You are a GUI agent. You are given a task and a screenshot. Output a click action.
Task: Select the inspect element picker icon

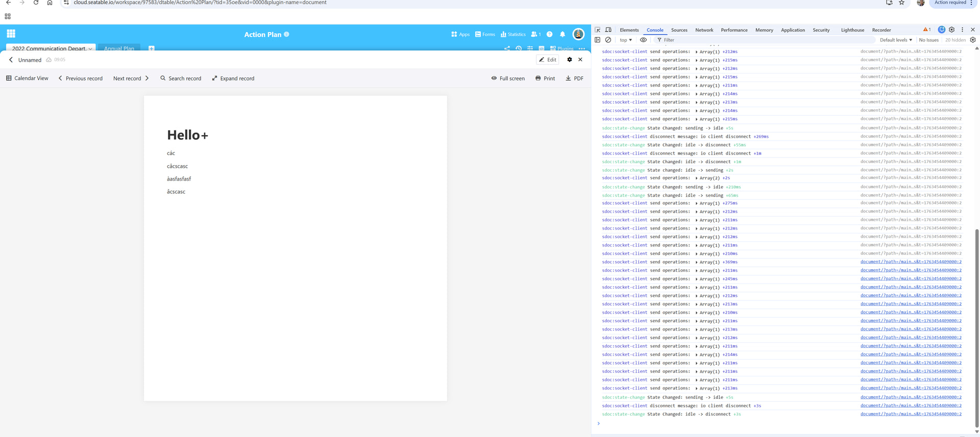click(x=598, y=30)
